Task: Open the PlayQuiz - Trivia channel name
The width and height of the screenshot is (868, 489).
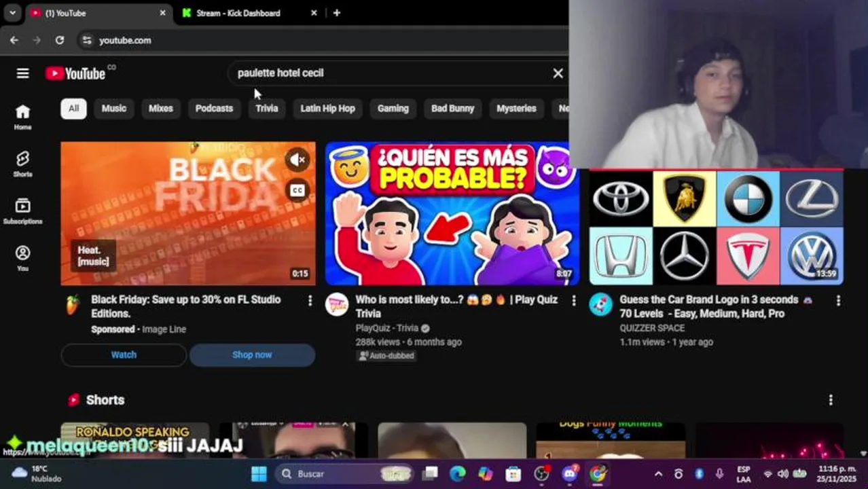Action: pos(387,328)
